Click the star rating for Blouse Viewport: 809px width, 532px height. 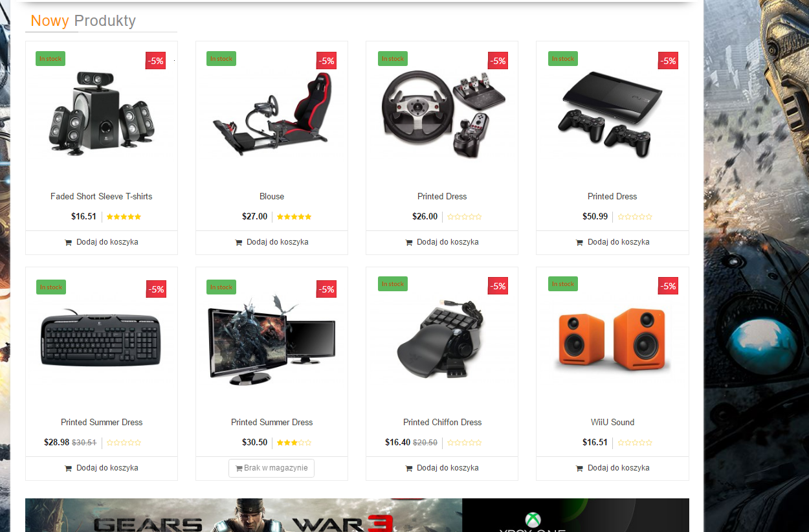pos(294,217)
